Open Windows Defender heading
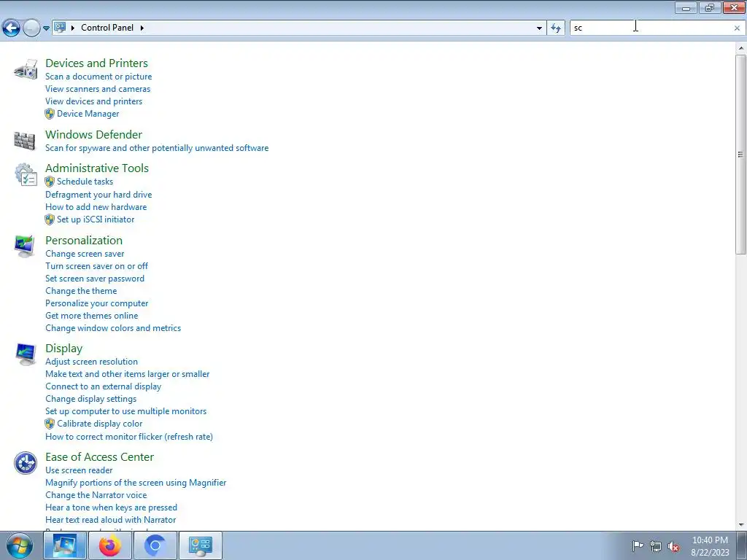The height and width of the screenshot is (560, 747). click(x=94, y=134)
